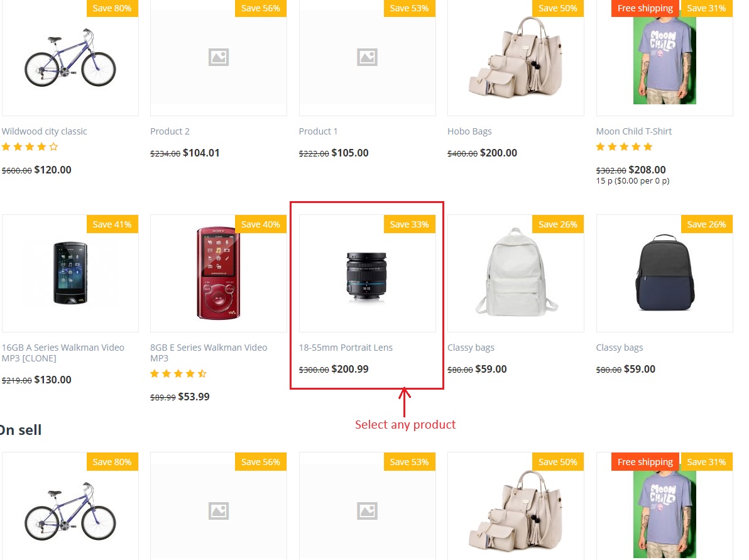Viewport: 749px width, 560px height.
Task: Click the Product 2 placeholder image icon
Action: (219, 57)
